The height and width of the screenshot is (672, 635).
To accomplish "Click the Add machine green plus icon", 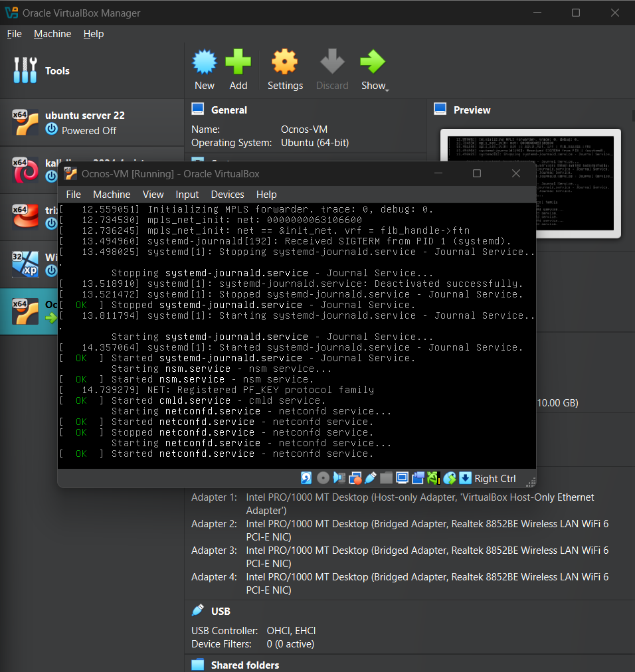I will [238, 63].
